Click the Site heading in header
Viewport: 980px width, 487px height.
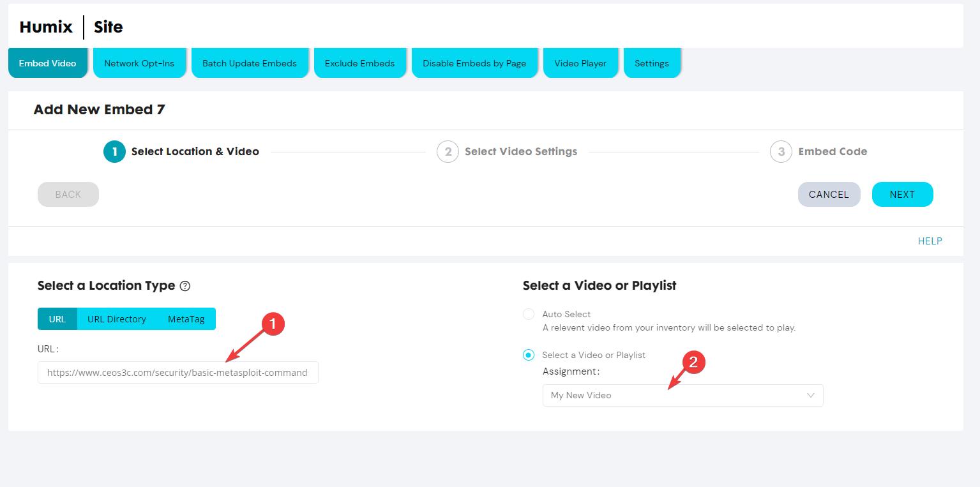coord(108,27)
